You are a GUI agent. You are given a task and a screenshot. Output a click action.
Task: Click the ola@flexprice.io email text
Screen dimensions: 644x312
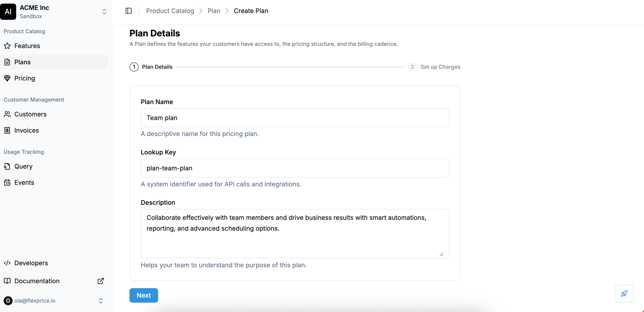tap(35, 301)
